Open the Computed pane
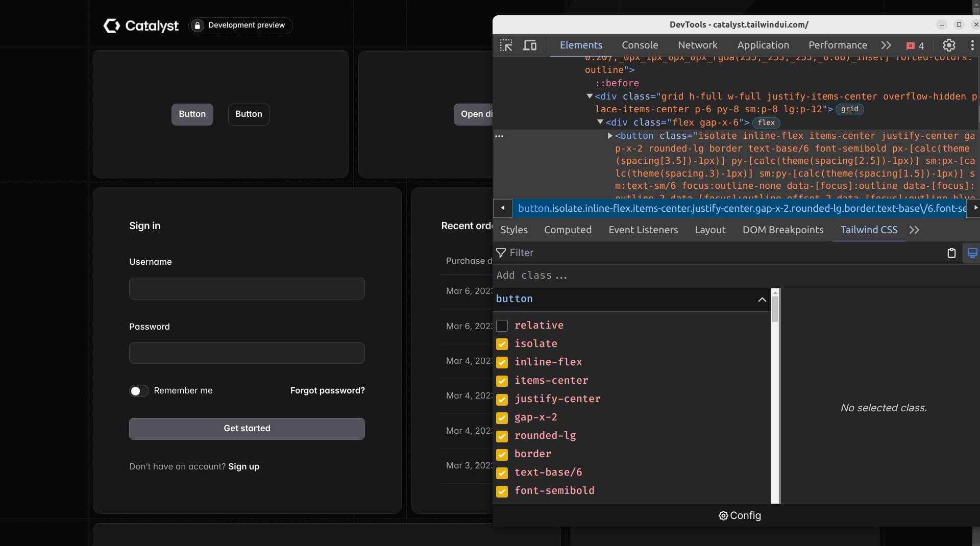This screenshot has height=546, width=980. tap(568, 230)
